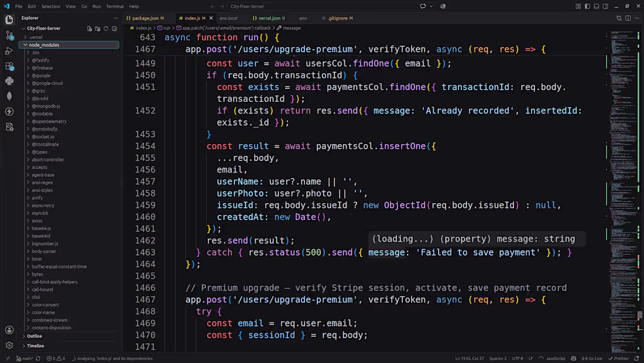Screen dimensions: 644x363
Task: Collapse all folders in Explorer
Action: 114,29
